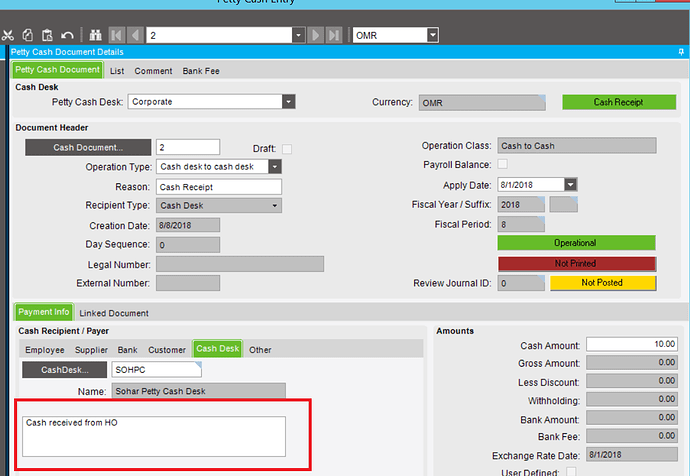Screen dimensions: 690x476
Task: Click the Bank Amount field
Action: coord(632,418)
